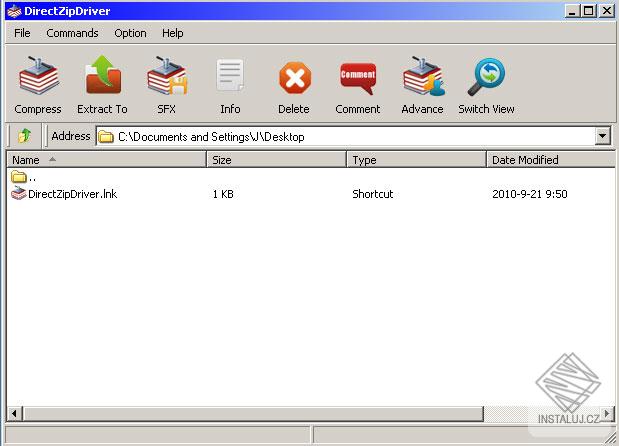Click the Switch View magnifier icon
619x446 pixels.
click(x=486, y=77)
